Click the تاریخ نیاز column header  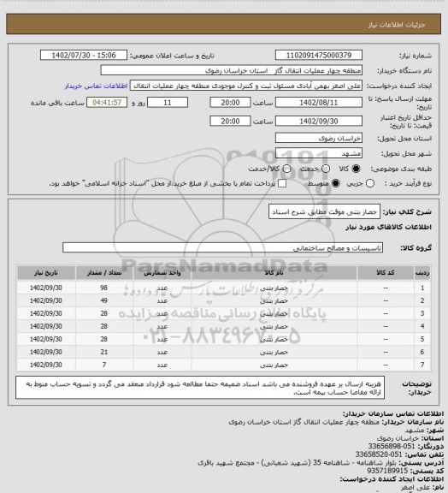(x=46, y=272)
